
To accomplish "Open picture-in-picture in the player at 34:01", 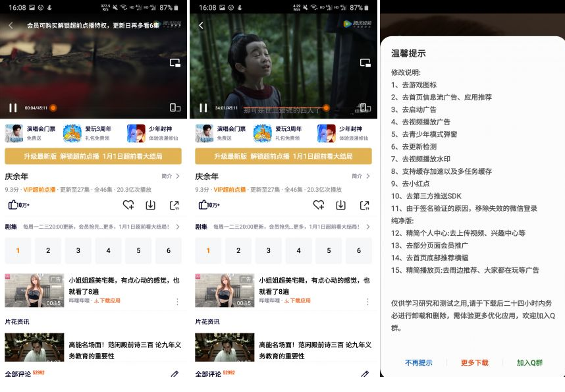I will pyautogui.click(x=365, y=63).
